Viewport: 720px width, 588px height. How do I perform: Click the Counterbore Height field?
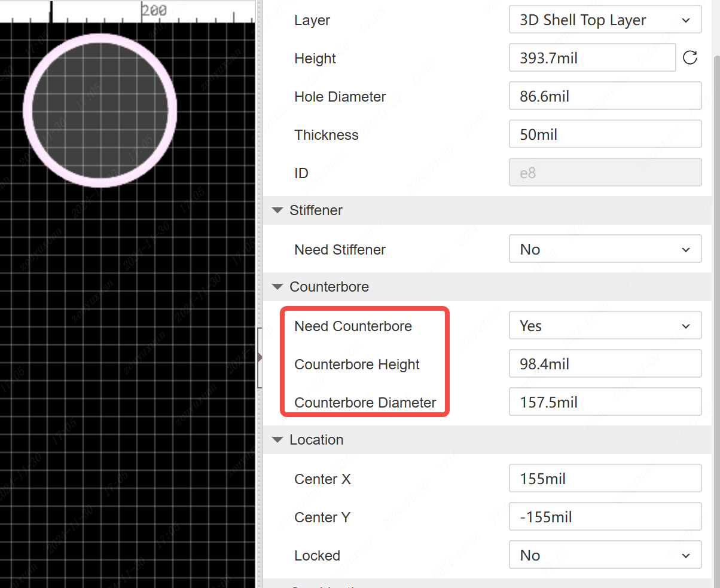[x=605, y=364]
